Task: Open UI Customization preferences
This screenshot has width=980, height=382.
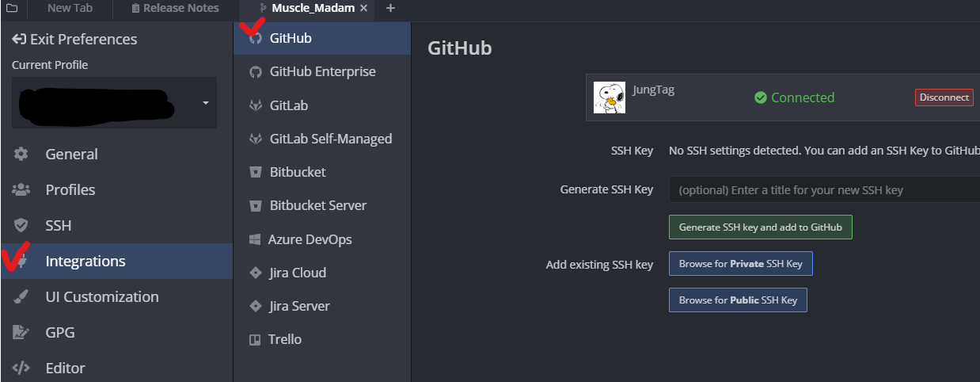Action: point(116,297)
